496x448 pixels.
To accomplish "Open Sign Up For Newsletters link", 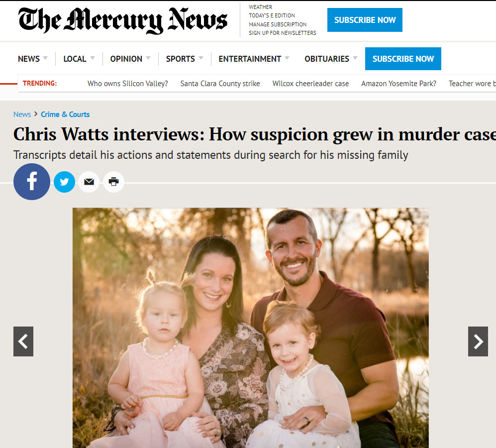I will click(x=283, y=33).
